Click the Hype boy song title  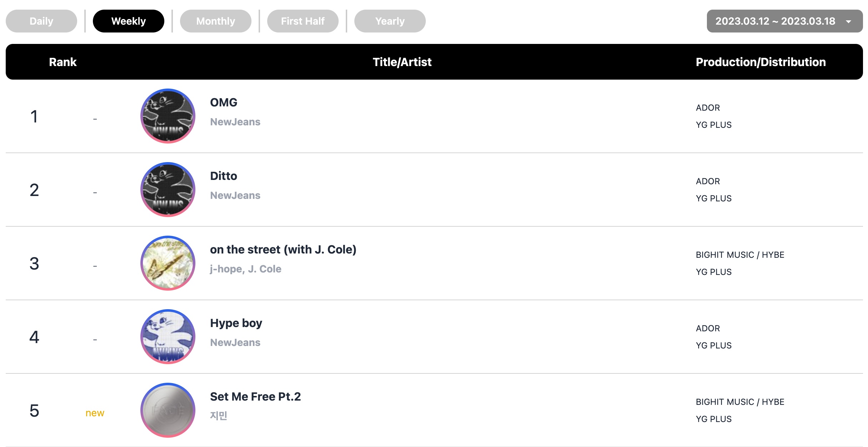click(236, 323)
